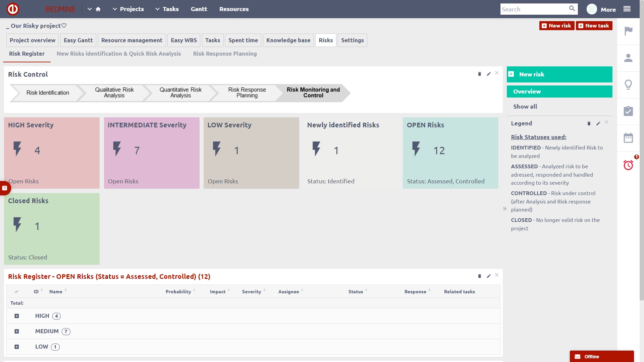Open the alarm clock notifications icon

coord(628,165)
